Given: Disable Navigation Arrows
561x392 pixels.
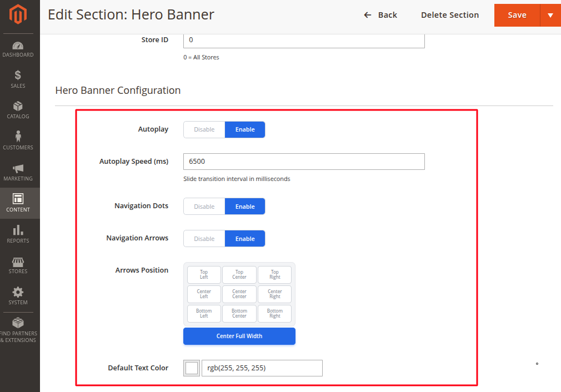Looking at the screenshot, I should 204,239.
